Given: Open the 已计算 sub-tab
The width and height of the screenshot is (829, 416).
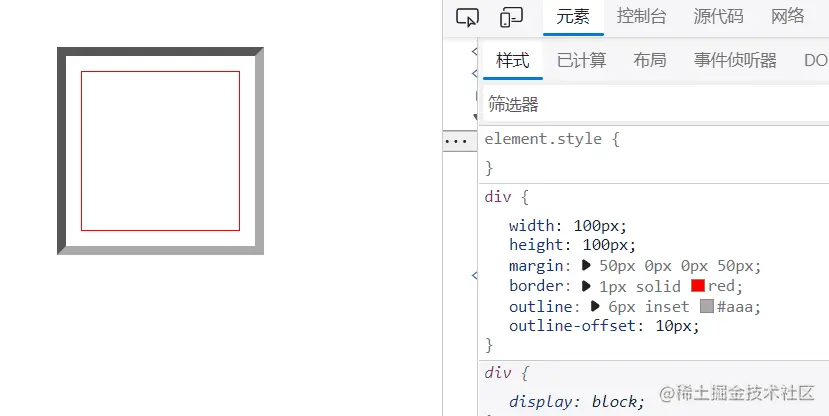Looking at the screenshot, I should pyautogui.click(x=582, y=61).
